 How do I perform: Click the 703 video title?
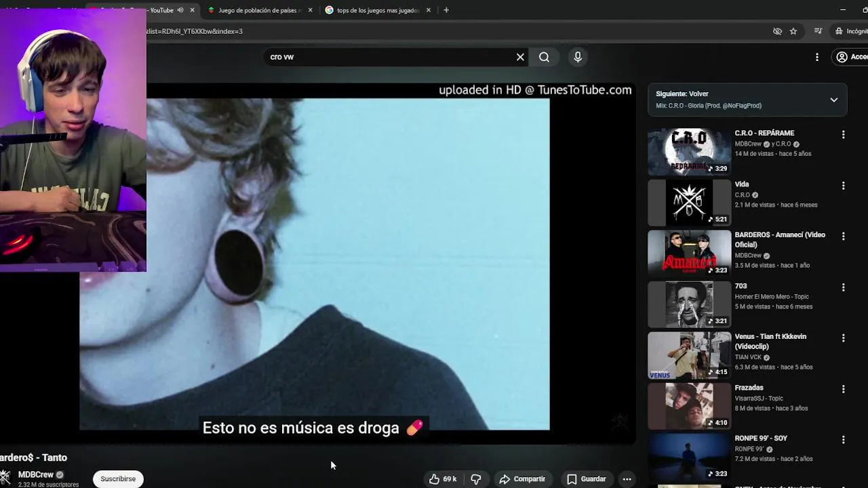(x=741, y=286)
